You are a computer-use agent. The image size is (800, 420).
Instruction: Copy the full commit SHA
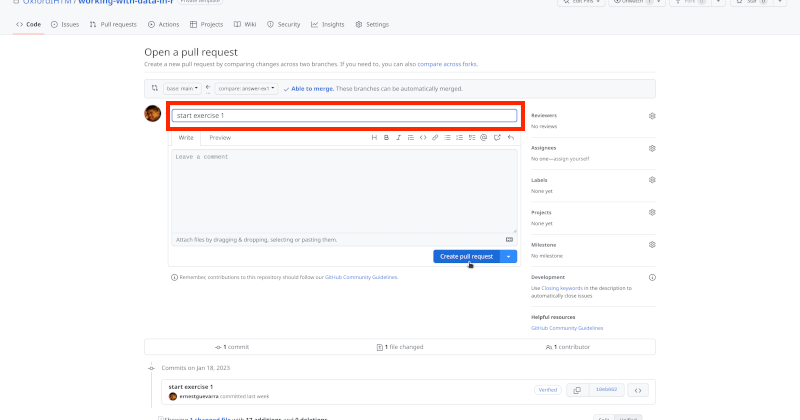click(576, 390)
